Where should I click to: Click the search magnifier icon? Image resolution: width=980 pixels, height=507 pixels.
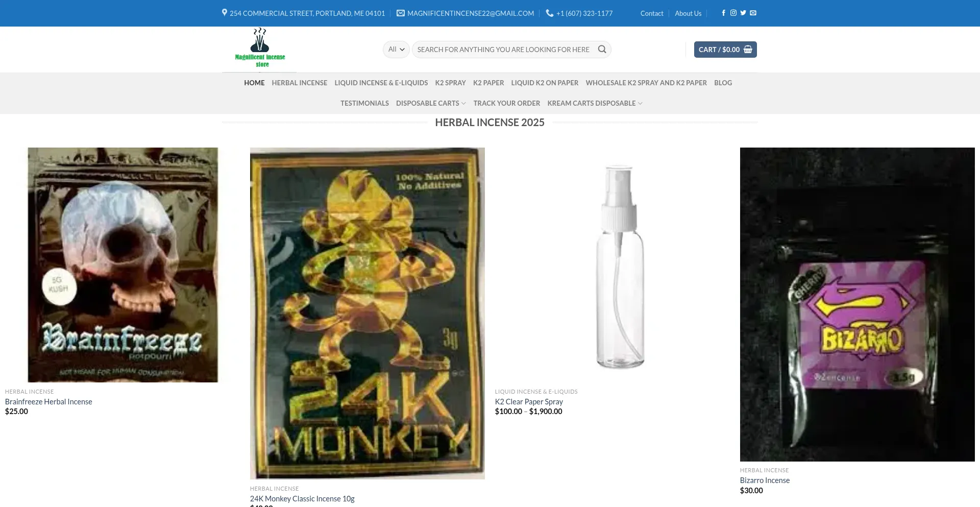(x=602, y=50)
